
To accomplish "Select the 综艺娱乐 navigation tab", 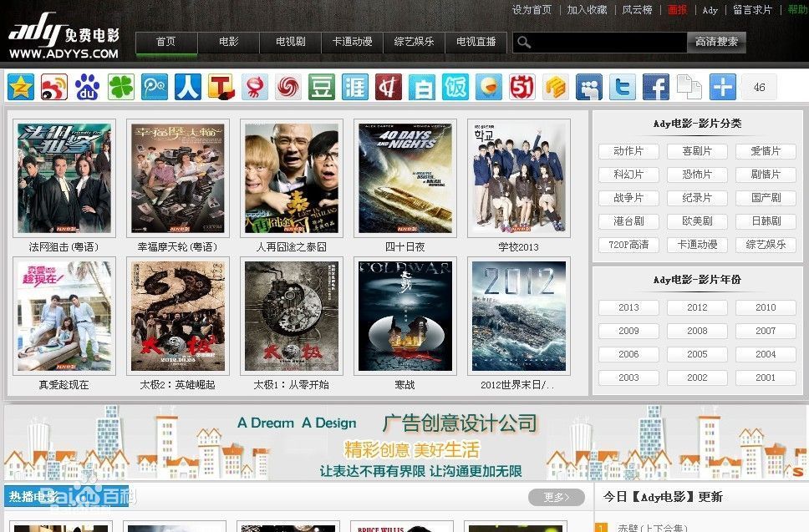I will (x=414, y=42).
